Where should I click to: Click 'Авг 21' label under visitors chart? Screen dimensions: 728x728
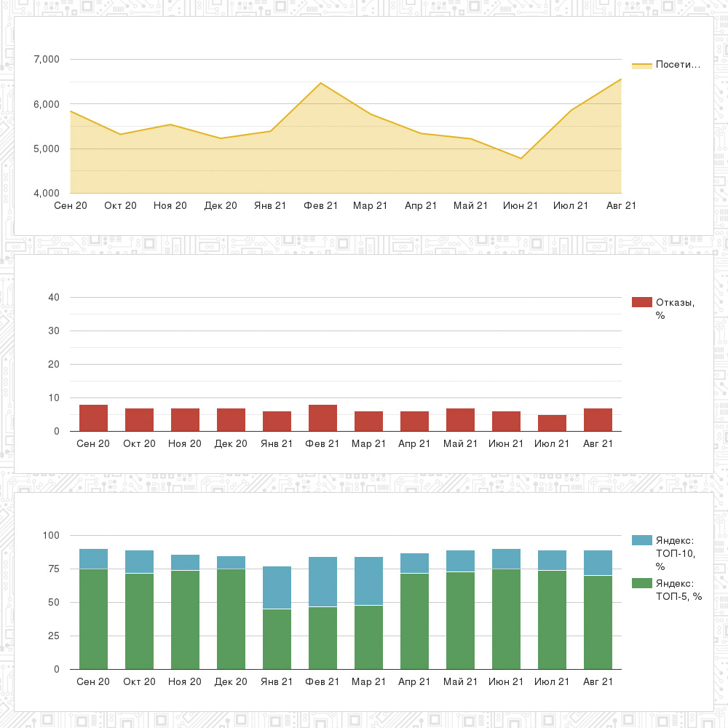pos(621,205)
